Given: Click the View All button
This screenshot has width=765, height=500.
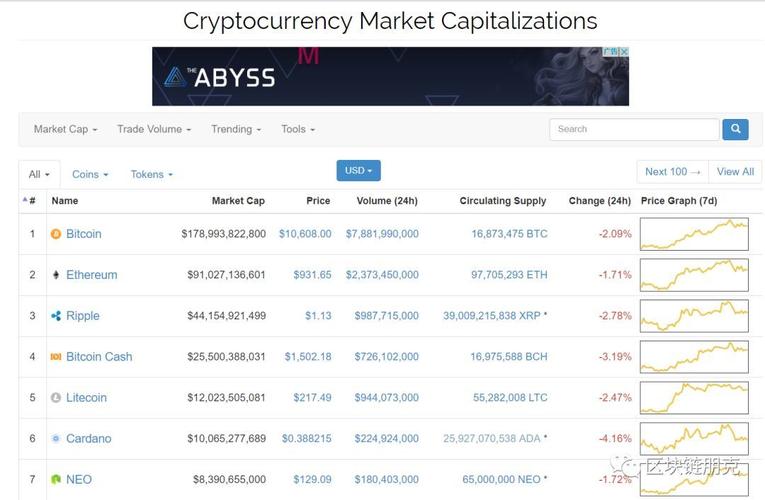Looking at the screenshot, I should [x=735, y=172].
